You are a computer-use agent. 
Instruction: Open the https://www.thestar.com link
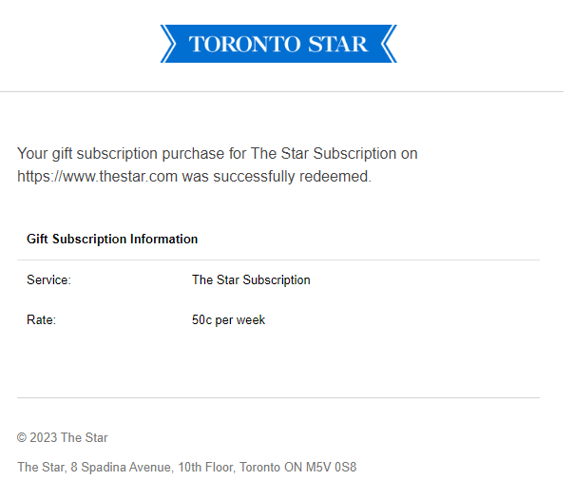pos(97,176)
